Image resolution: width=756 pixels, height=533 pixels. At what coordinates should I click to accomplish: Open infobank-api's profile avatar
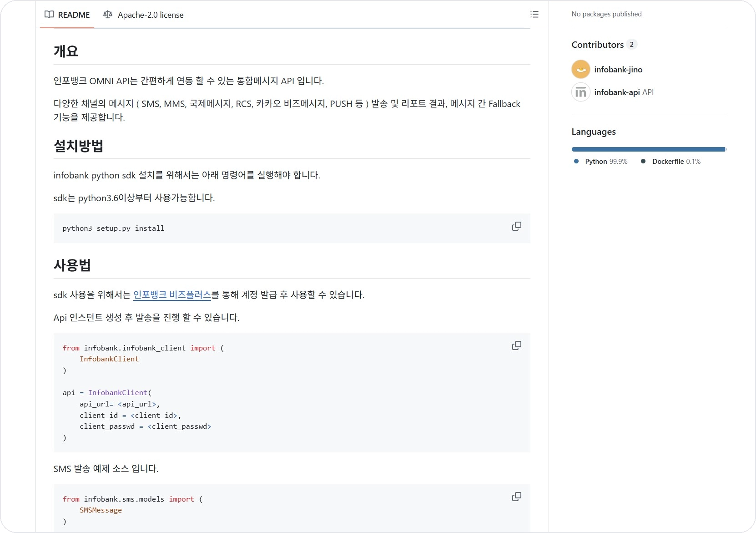pos(580,91)
